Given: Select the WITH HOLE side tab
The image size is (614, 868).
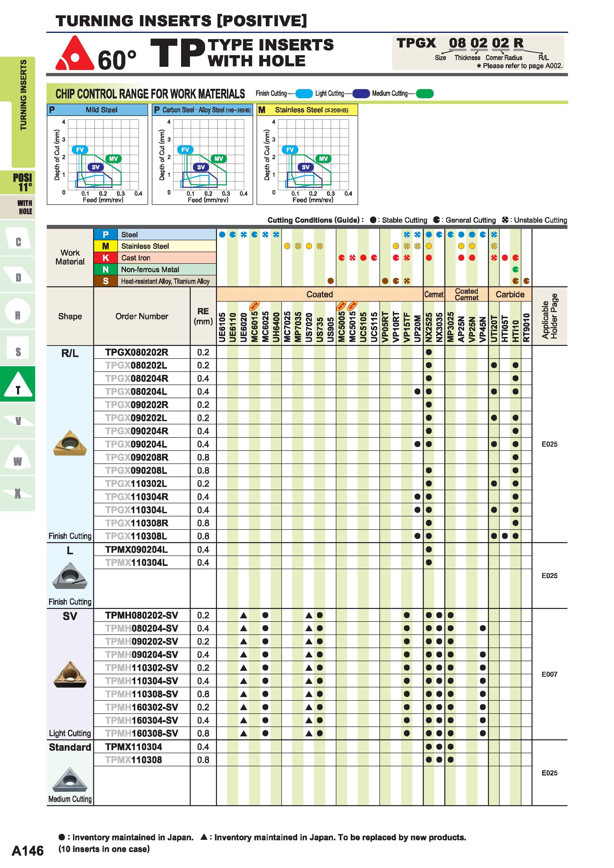Looking at the screenshot, I should click(17, 207).
